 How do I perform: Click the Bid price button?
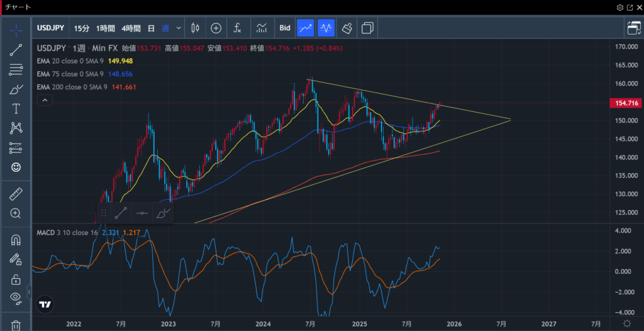pyautogui.click(x=285, y=28)
